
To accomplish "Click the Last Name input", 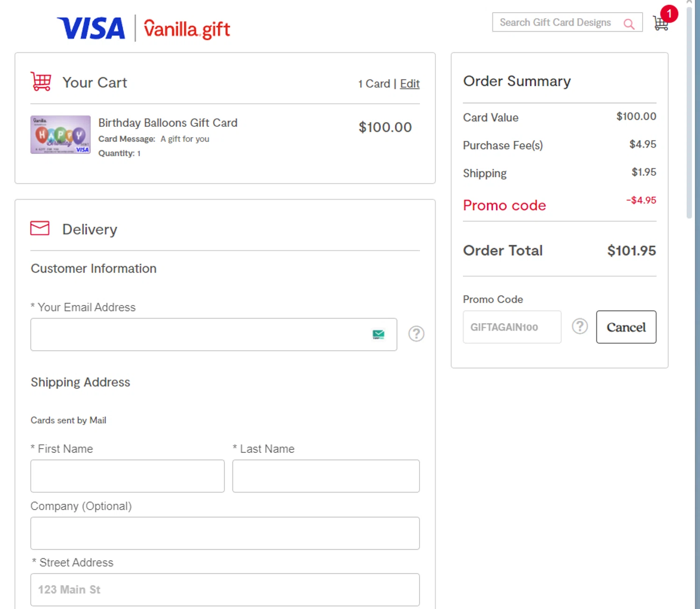I will tap(326, 476).
